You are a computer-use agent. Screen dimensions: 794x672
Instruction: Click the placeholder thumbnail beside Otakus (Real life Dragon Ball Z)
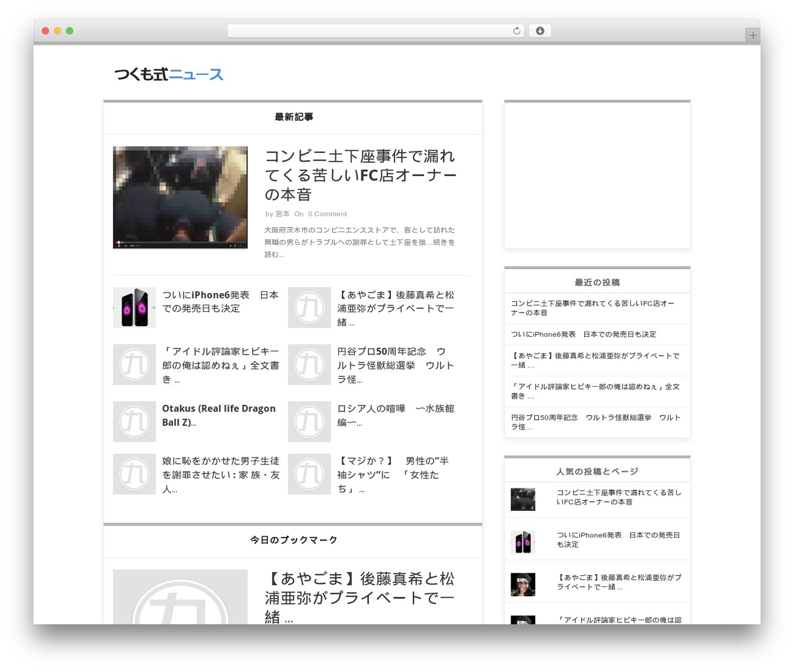tap(134, 422)
